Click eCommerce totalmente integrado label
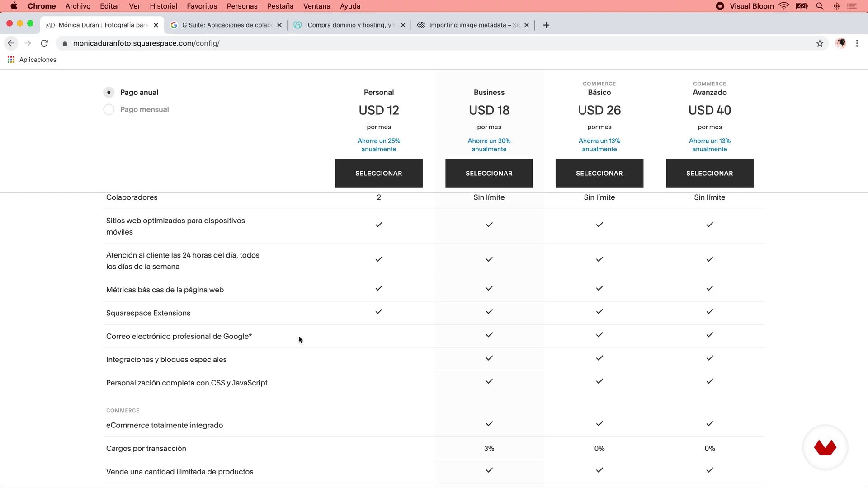Screen dimensions: 868x488 pyautogui.click(x=165, y=425)
